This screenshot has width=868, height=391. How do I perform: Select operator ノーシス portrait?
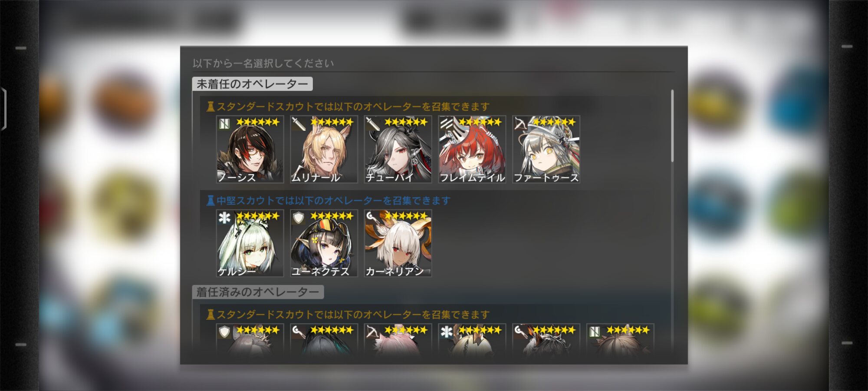tap(250, 149)
